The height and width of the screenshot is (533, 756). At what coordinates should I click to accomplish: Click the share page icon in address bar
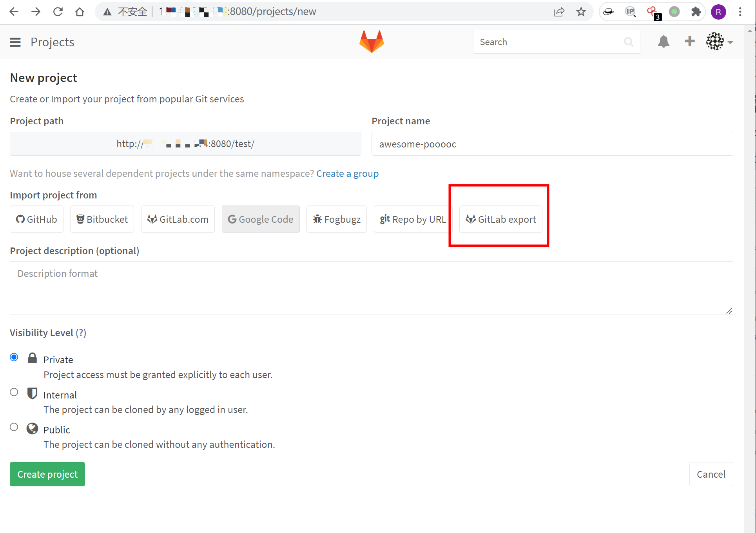tap(559, 12)
